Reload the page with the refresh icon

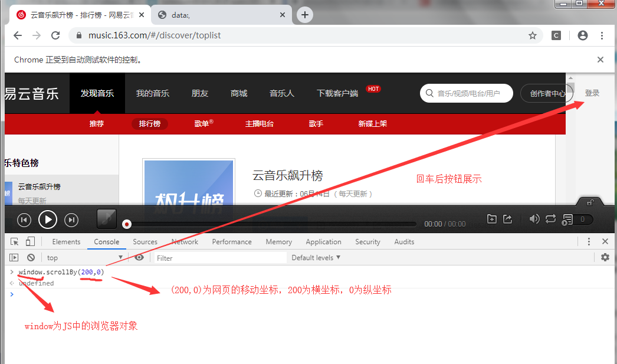click(x=55, y=35)
